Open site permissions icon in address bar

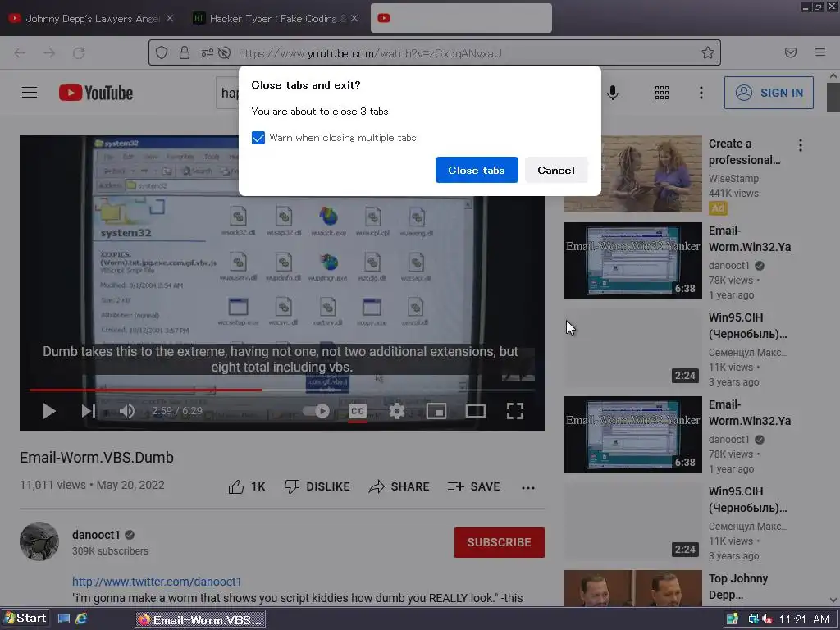click(x=208, y=52)
